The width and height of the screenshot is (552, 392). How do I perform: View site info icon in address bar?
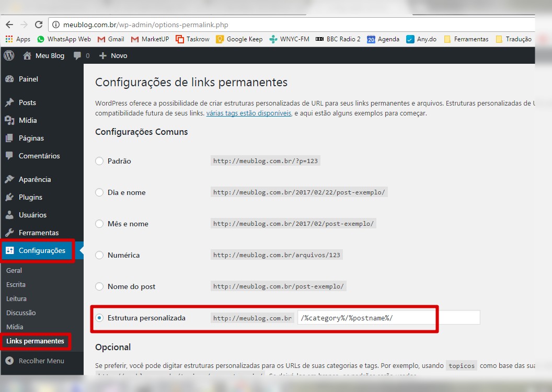(55, 25)
